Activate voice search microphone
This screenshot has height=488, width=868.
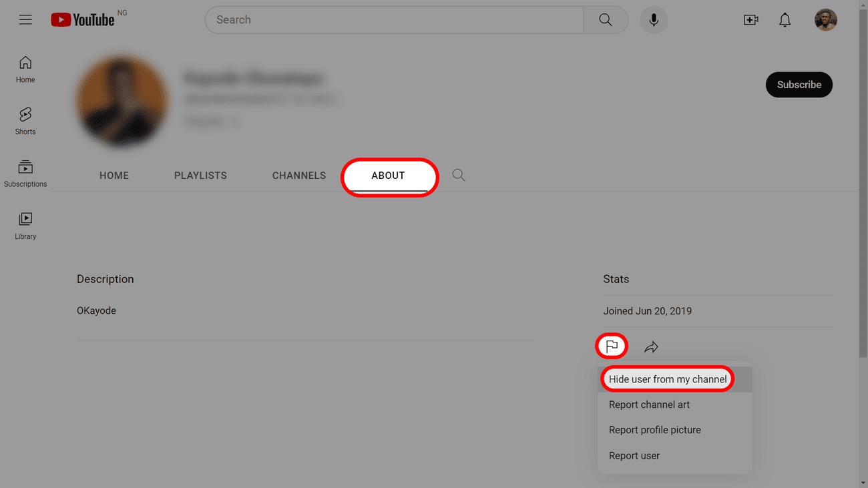tap(654, 20)
